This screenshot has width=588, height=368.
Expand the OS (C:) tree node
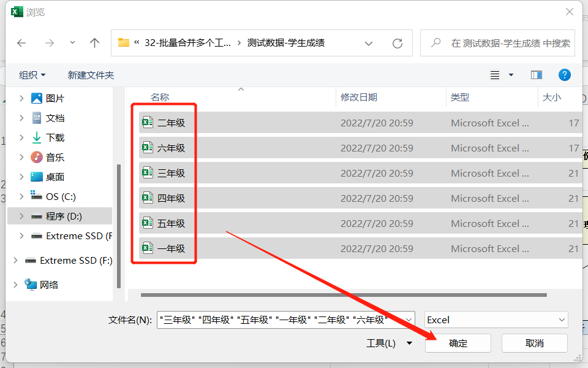(x=21, y=196)
